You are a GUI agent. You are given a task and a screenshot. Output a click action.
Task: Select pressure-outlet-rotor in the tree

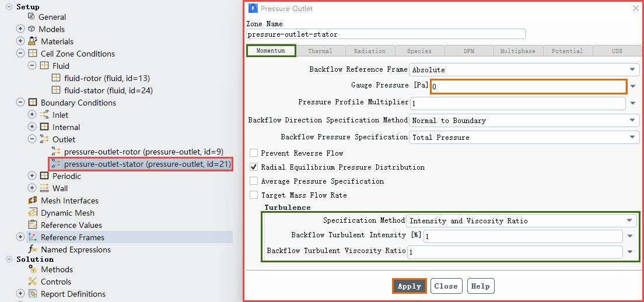pos(143,152)
